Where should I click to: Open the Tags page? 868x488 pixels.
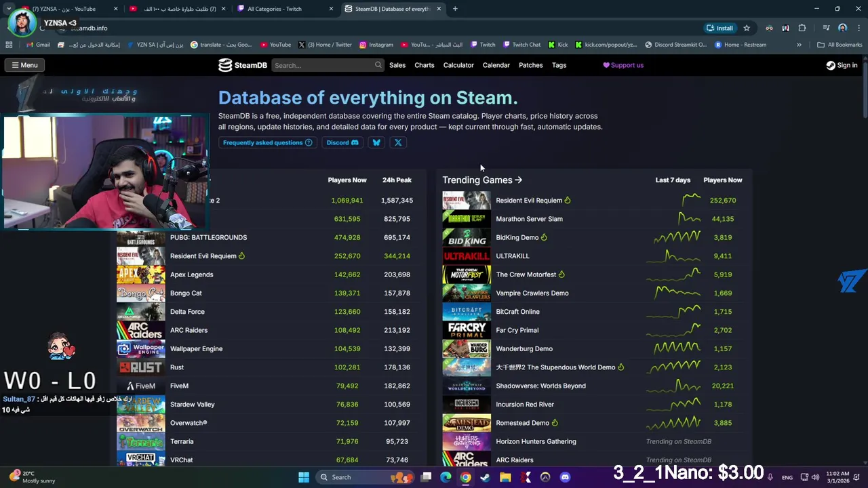559,65
